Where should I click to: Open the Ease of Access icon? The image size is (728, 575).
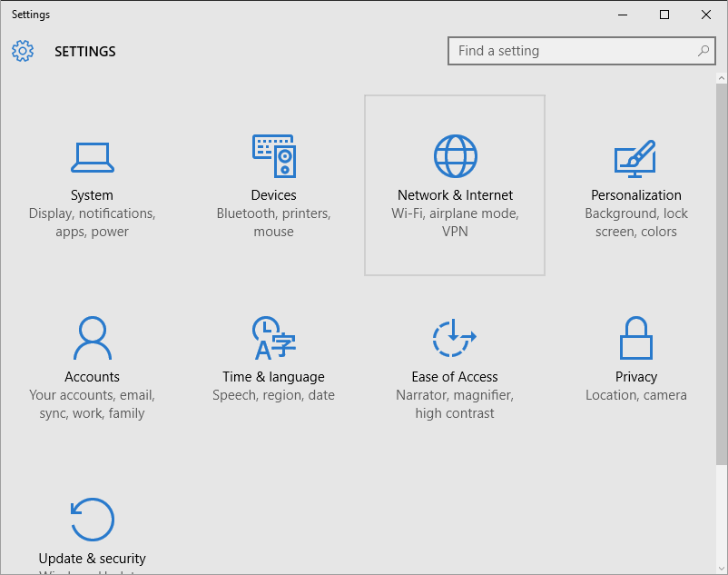point(455,338)
